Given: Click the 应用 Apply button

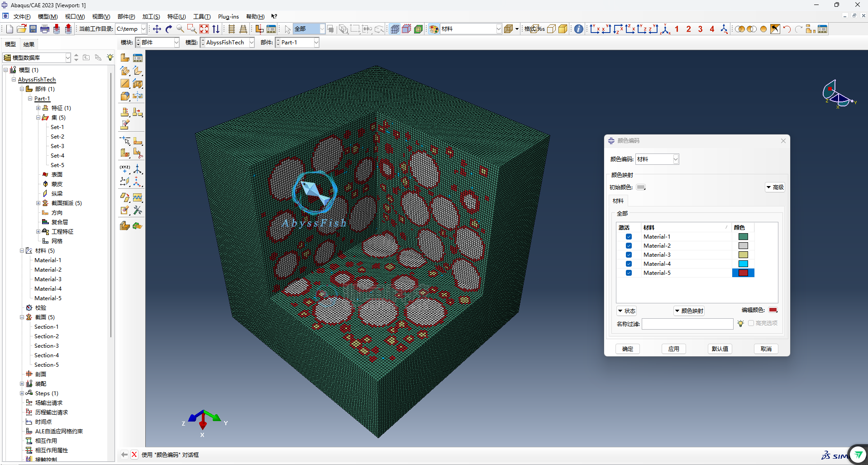Looking at the screenshot, I should [x=674, y=349].
